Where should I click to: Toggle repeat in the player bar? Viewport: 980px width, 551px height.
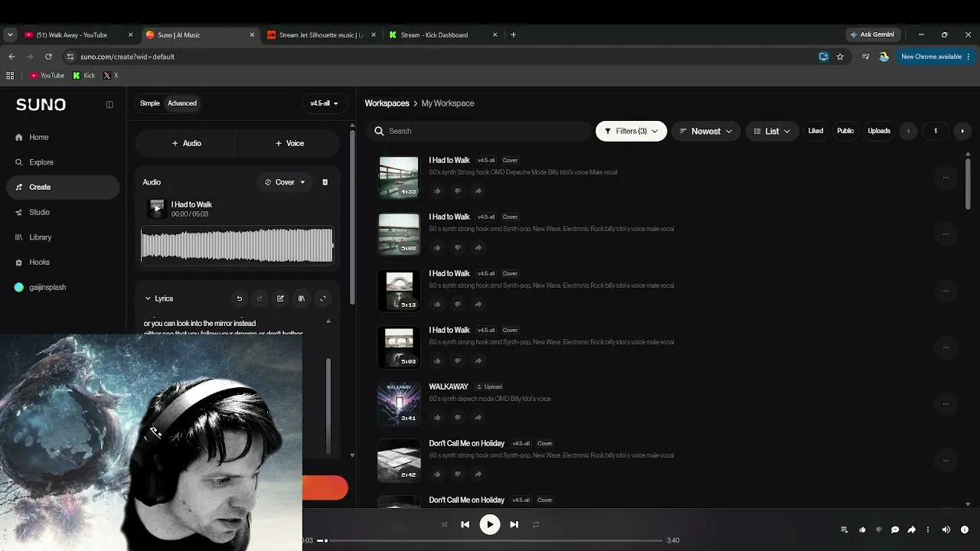536,524
